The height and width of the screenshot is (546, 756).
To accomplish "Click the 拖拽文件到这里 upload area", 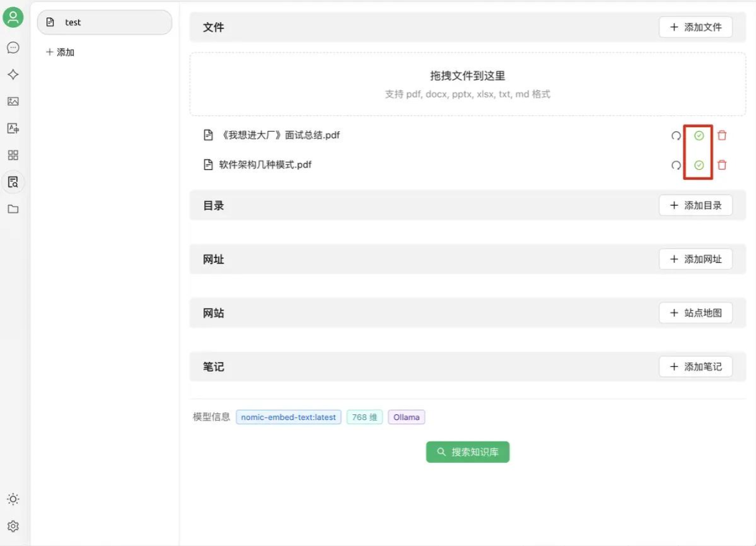I will point(467,84).
